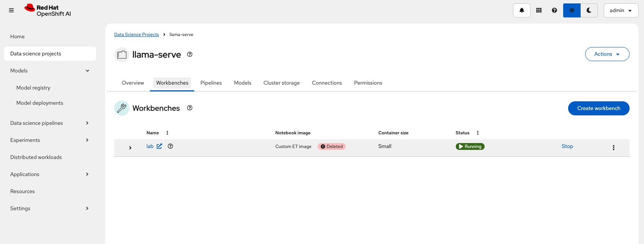Click llama-serve breadcrumb text
644x244 pixels.
[181, 35]
